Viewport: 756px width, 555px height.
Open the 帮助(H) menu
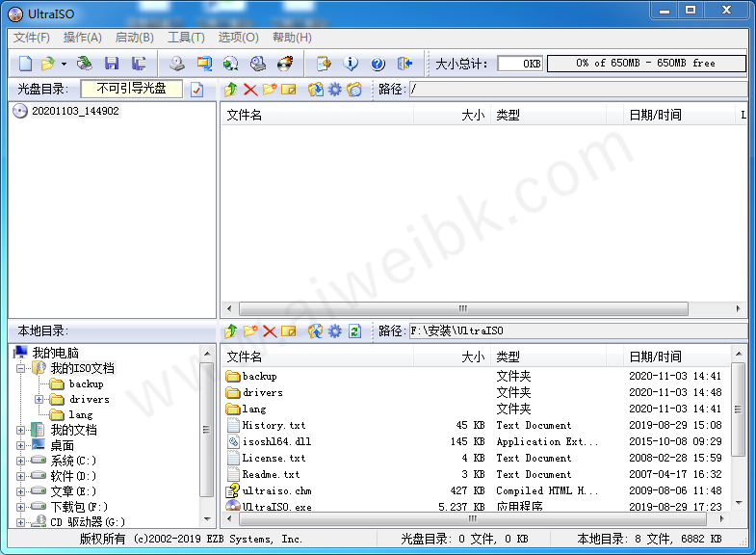(292, 38)
